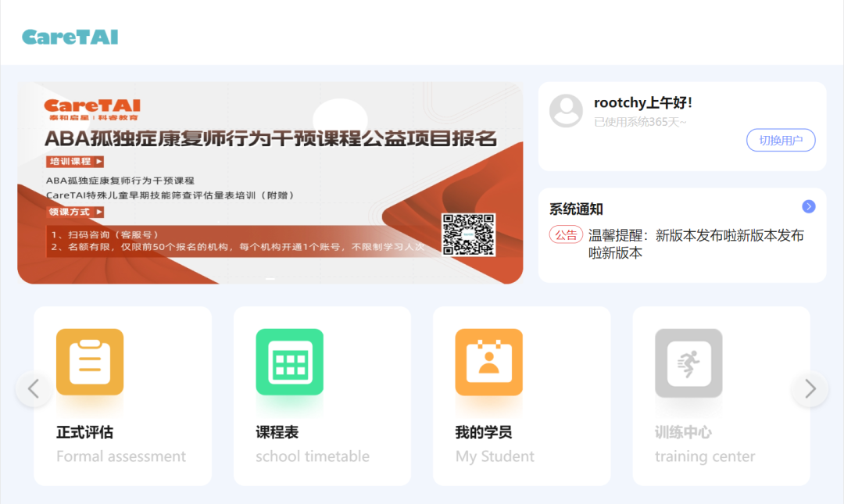Image resolution: width=844 pixels, height=504 pixels.
Task: Click the 领课方式 tag on the banner
Action: (x=75, y=213)
